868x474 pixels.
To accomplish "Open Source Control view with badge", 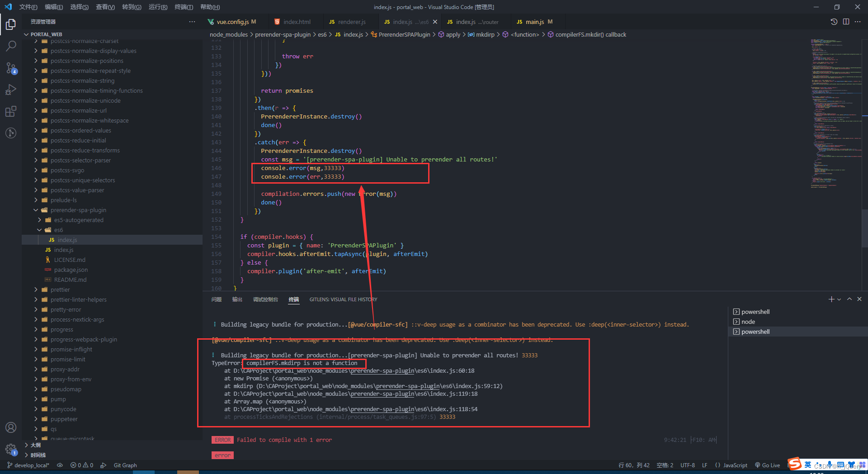I will coord(11,68).
